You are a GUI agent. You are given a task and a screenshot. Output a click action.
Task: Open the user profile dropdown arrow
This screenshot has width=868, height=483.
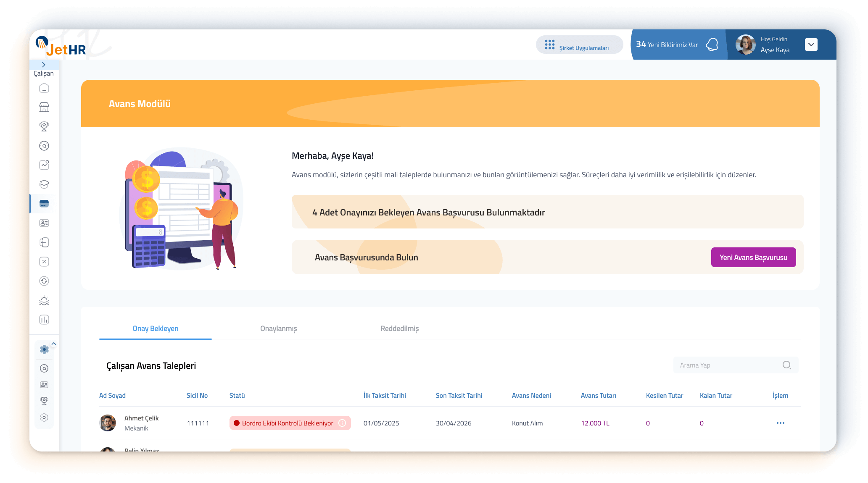pos(811,45)
